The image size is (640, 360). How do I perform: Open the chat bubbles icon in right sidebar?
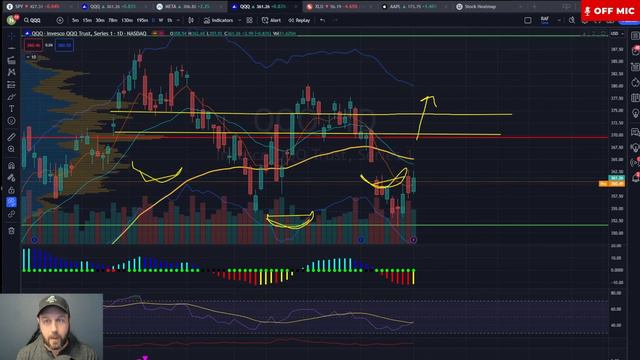(635, 131)
